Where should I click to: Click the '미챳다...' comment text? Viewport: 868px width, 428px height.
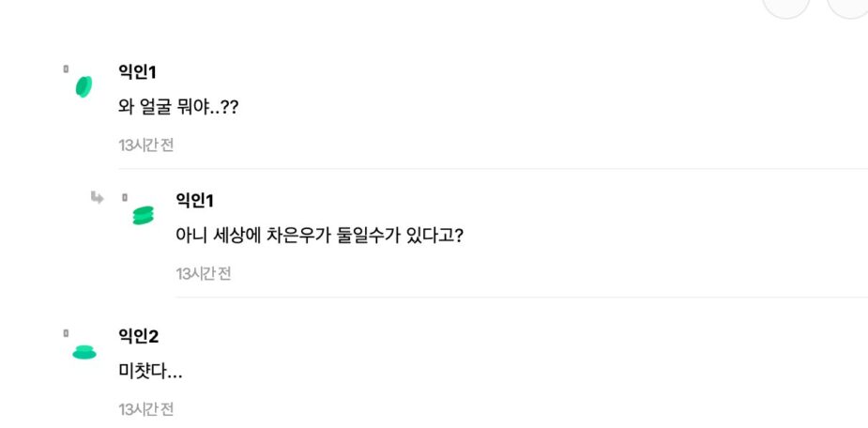point(150,372)
